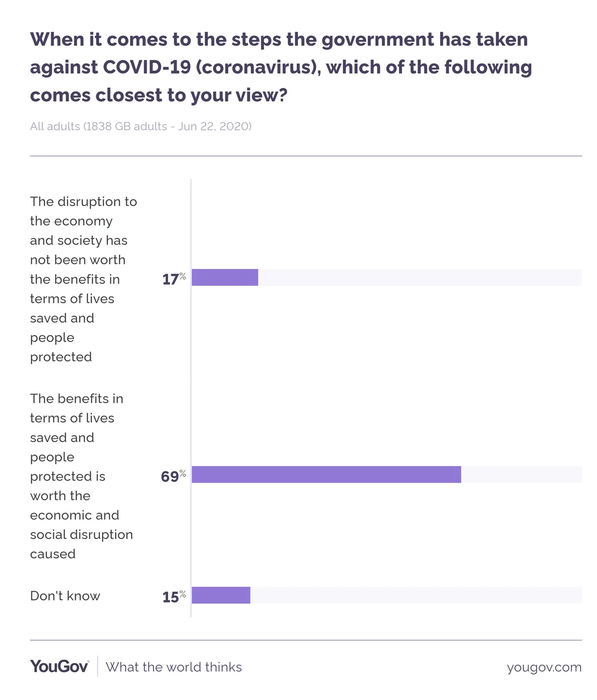Image resolution: width=597 pixels, height=700 pixels.
Task: Click the YouGov logo
Action: [x=60, y=666]
